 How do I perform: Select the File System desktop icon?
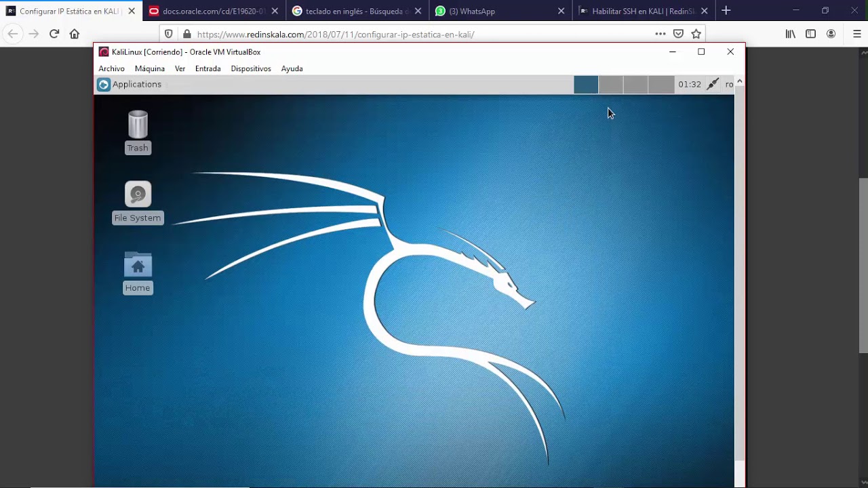coord(138,203)
